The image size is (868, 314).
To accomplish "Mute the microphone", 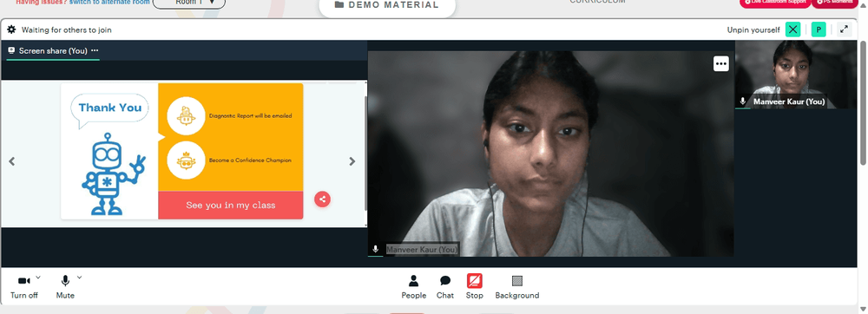I will point(65,287).
